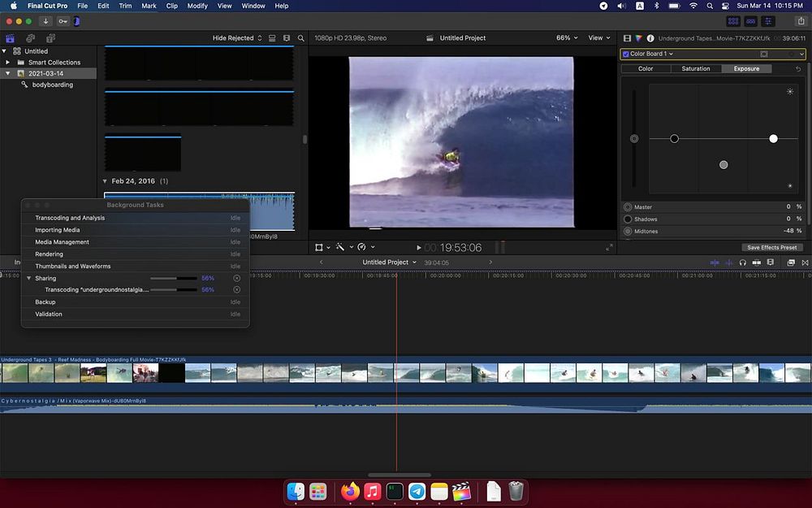Click the search magnifier in browser

pyautogui.click(x=300, y=38)
